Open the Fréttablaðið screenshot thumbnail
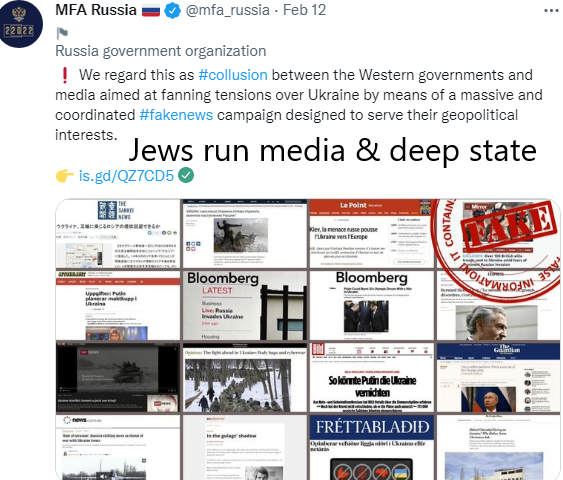The height and width of the screenshot is (480, 563). tap(371, 447)
